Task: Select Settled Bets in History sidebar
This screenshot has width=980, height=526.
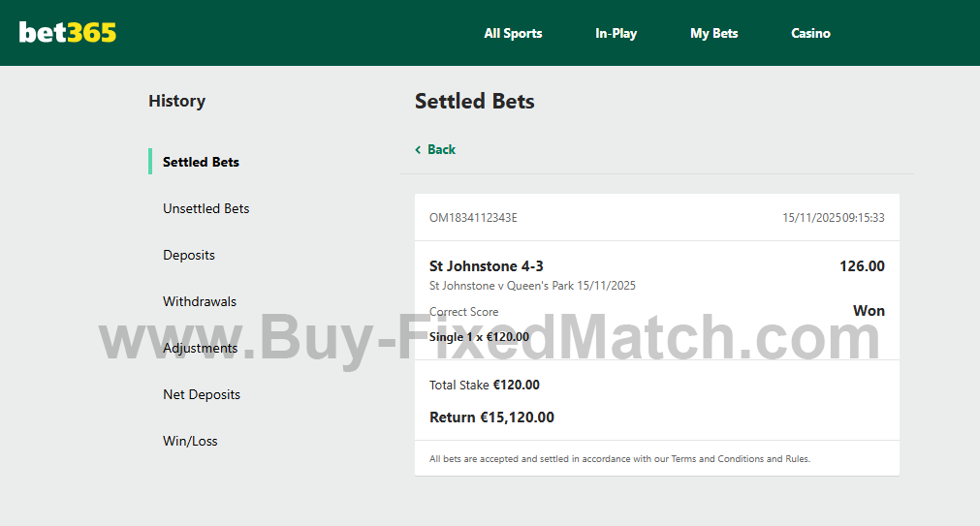Action: (x=201, y=162)
